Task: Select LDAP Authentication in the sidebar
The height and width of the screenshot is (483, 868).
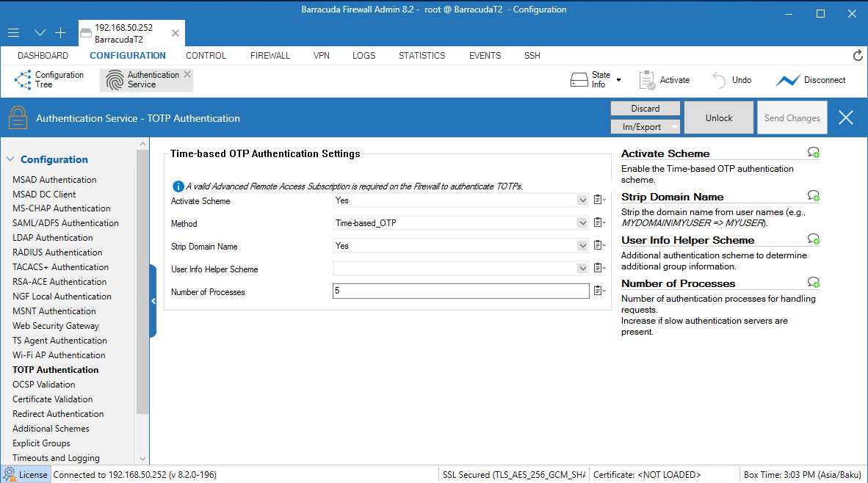Action: 53,237
